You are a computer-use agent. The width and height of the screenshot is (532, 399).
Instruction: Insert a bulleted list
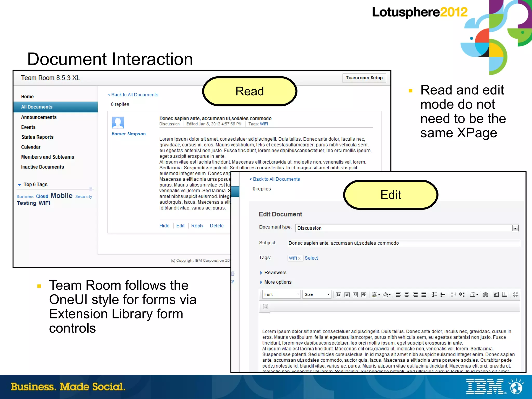[443, 294]
